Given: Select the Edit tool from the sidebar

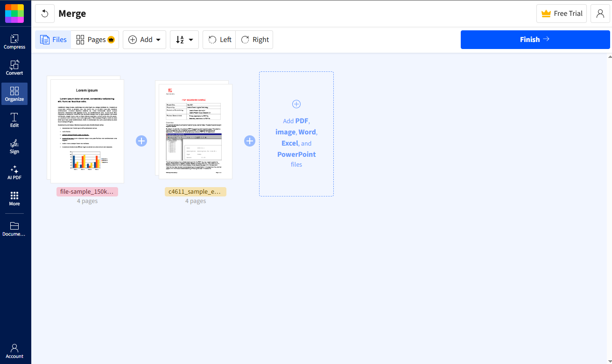Looking at the screenshot, I should click(x=14, y=120).
